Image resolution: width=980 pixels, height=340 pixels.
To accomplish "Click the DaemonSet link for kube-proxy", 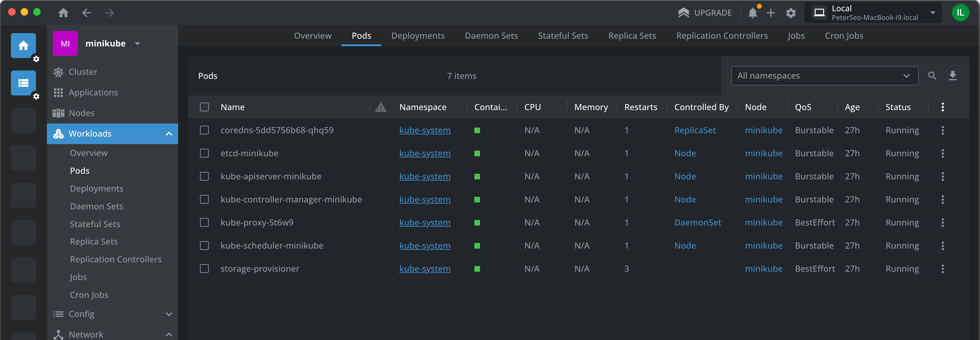I will click(x=697, y=223).
